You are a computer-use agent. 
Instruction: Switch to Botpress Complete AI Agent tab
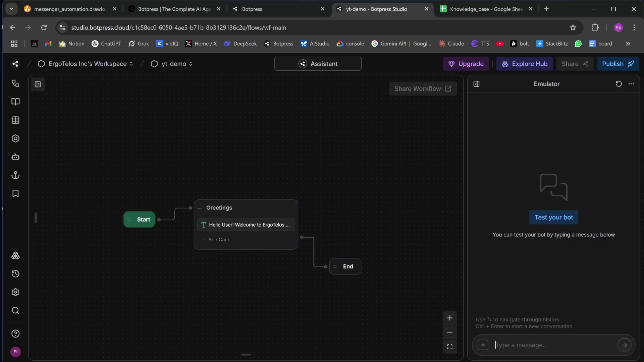(x=174, y=9)
